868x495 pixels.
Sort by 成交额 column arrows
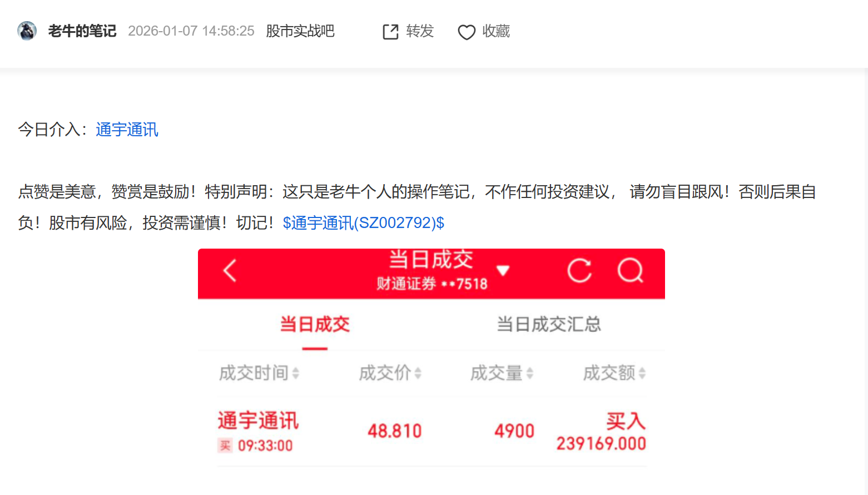pyautogui.click(x=642, y=373)
